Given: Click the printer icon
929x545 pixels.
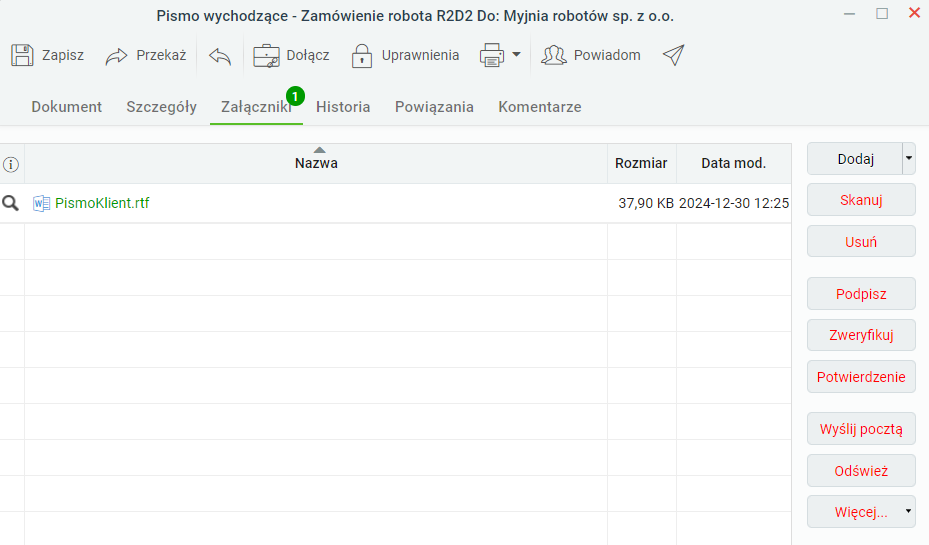Looking at the screenshot, I should click(492, 55).
